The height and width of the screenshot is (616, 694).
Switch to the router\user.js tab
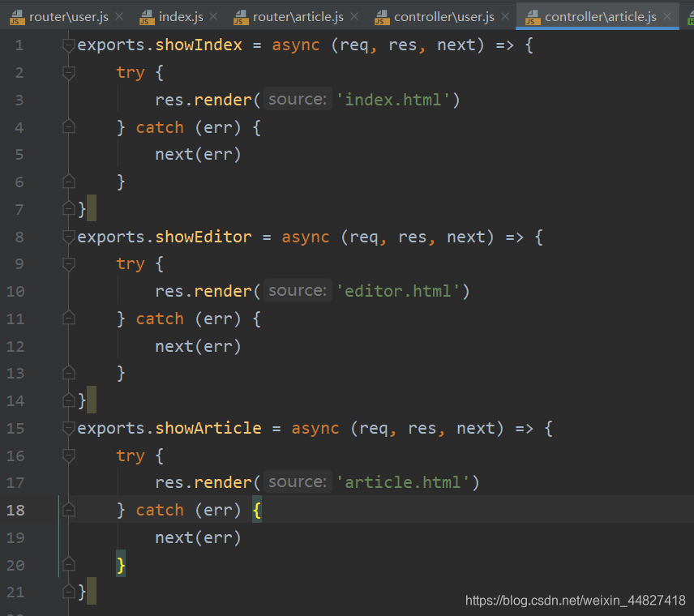(69, 17)
